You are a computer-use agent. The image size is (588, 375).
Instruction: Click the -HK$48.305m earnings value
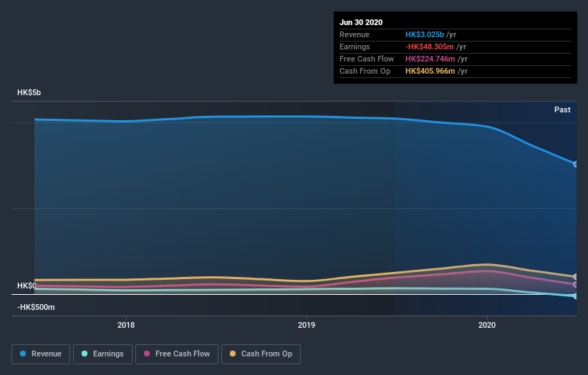(430, 47)
